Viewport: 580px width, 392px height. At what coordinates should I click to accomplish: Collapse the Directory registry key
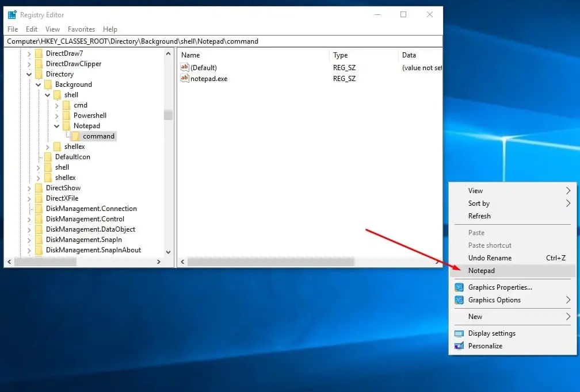click(x=29, y=74)
